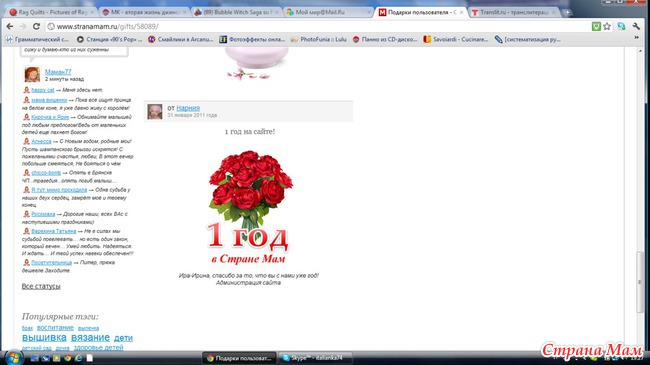Image resolution: width=650 pixels, height=365 pixels.
Task: Click the user icon next to Посетительница
Action: [x=26, y=263]
